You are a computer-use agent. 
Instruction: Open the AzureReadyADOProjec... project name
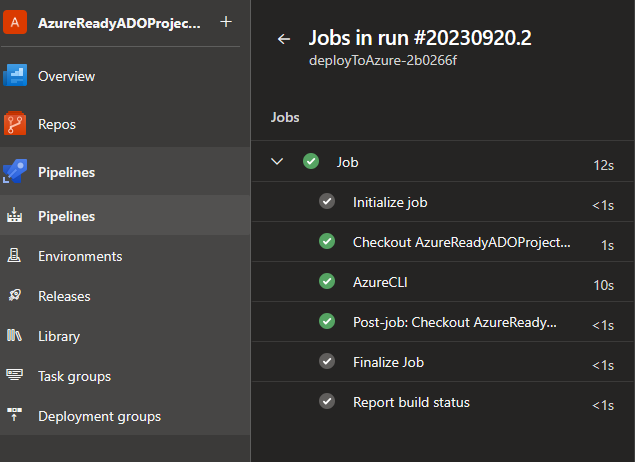click(119, 23)
